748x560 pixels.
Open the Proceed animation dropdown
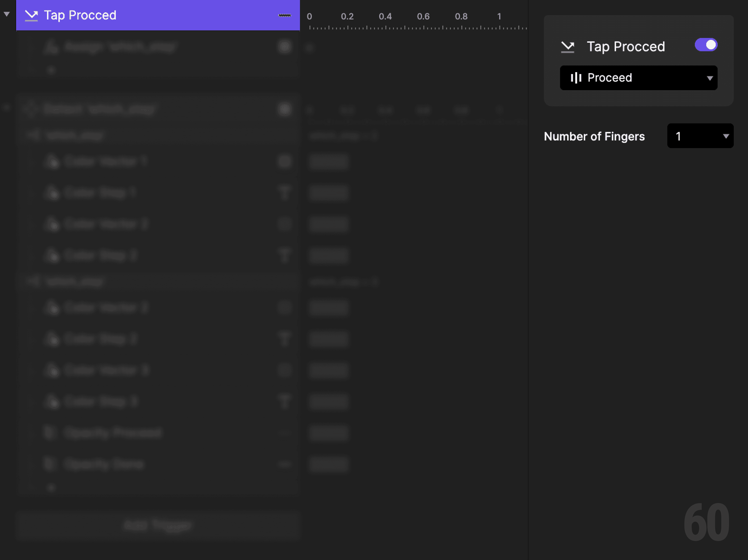638,78
